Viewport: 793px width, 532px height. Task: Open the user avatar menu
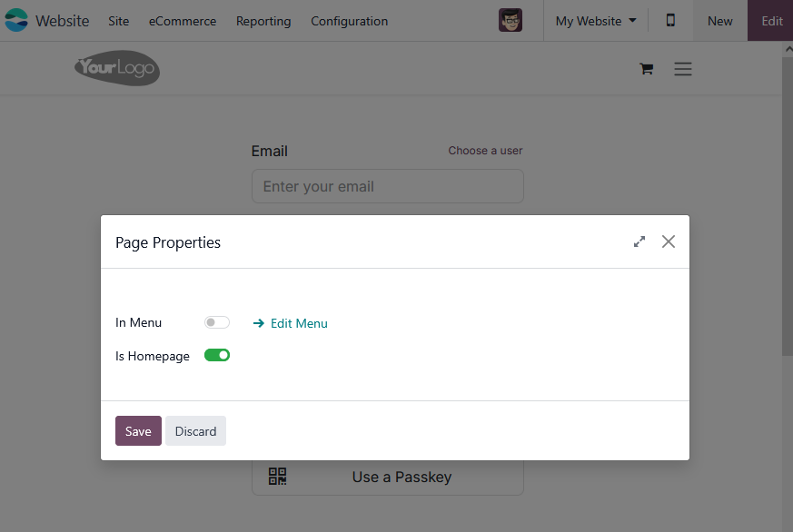pyautogui.click(x=510, y=21)
